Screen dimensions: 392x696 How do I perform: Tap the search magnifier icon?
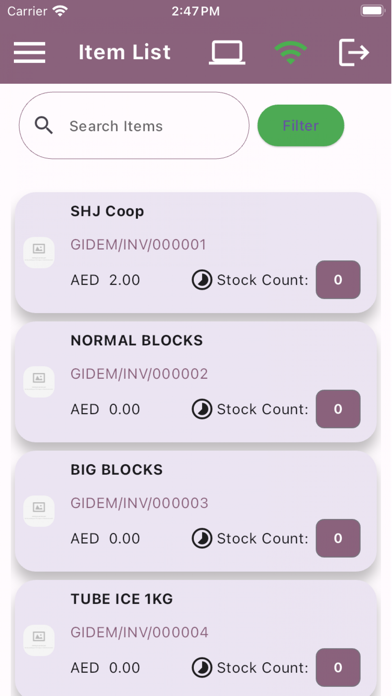coord(44,126)
